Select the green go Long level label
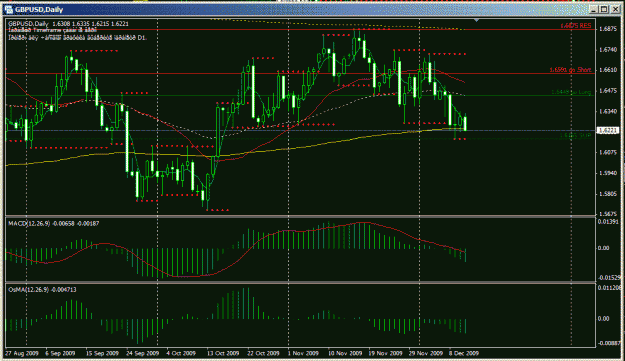This screenshot has height=361, width=625. [x=571, y=92]
